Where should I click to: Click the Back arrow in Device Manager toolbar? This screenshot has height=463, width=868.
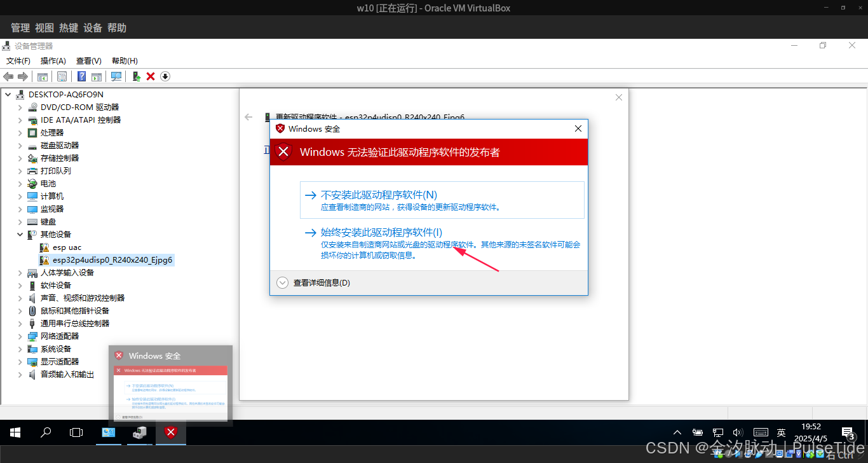[8, 76]
